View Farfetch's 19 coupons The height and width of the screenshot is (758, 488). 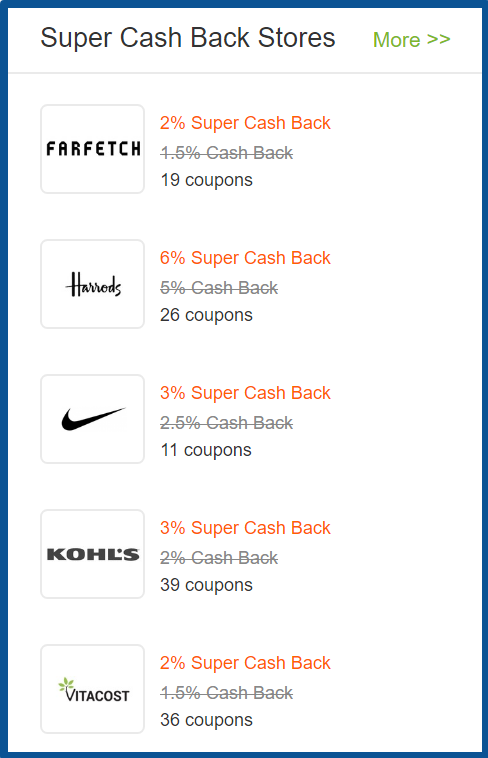tap(207, 180)
